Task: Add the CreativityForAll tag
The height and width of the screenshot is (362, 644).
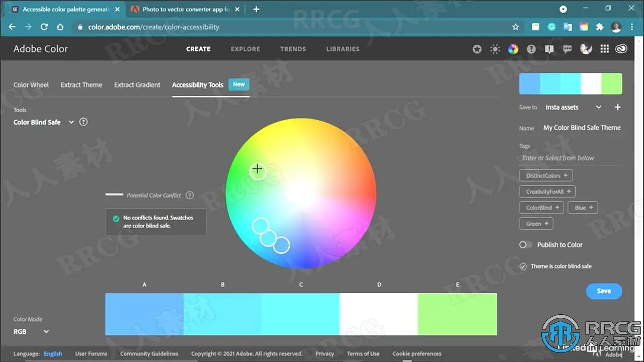Action: [x=547, y=192]
